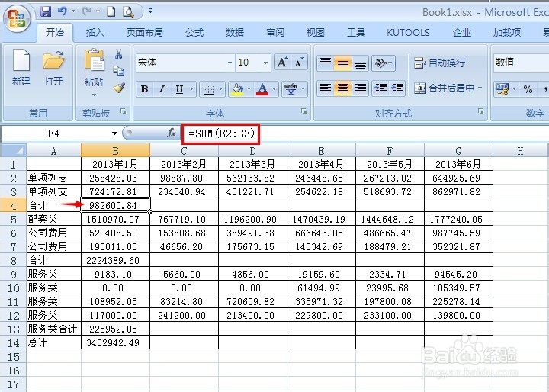Toggle bold formatting
549x392 pixels.
144,89
